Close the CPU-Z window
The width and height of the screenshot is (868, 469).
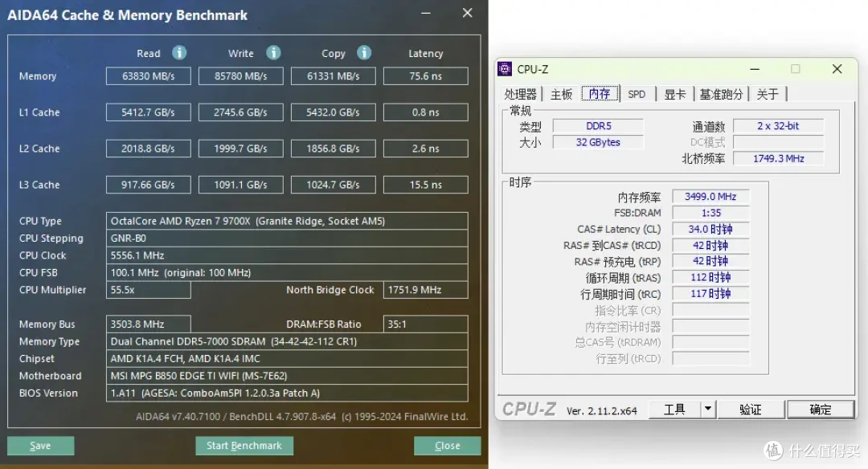[x=837, y=69]
